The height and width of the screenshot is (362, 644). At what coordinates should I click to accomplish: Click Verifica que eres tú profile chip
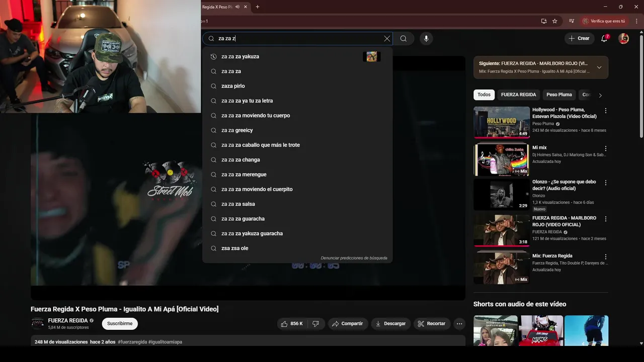pyautogui.click(x=604, y=21)
